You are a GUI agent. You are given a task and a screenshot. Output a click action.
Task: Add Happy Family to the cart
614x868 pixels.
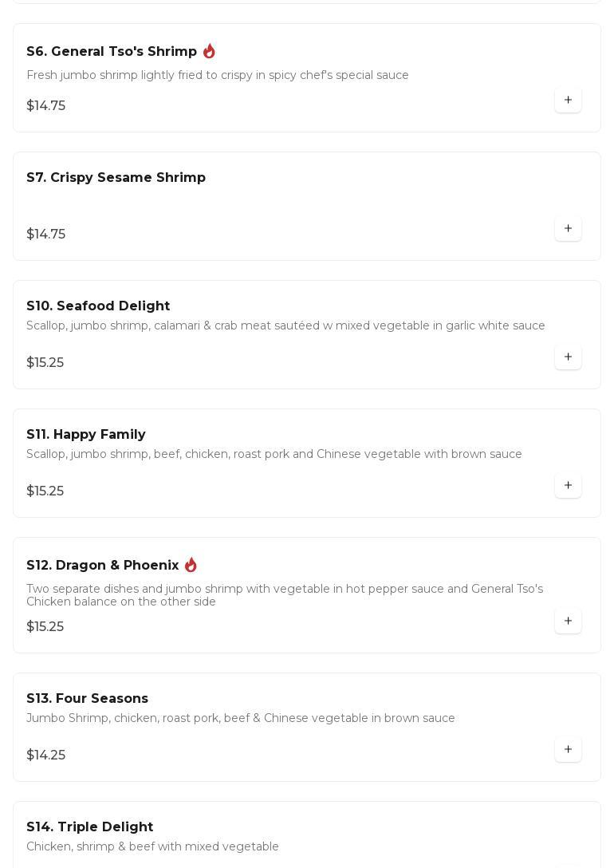tap(568, 486)
